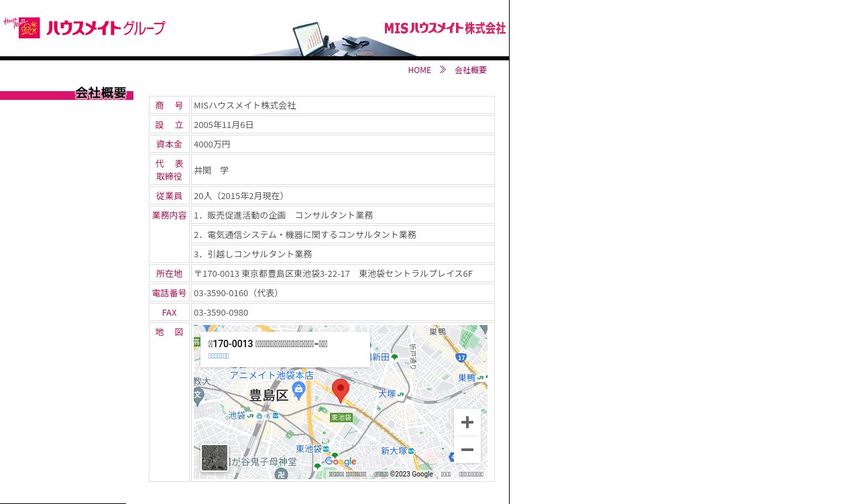Open the larger map link under the address

(x=219, y=356)
